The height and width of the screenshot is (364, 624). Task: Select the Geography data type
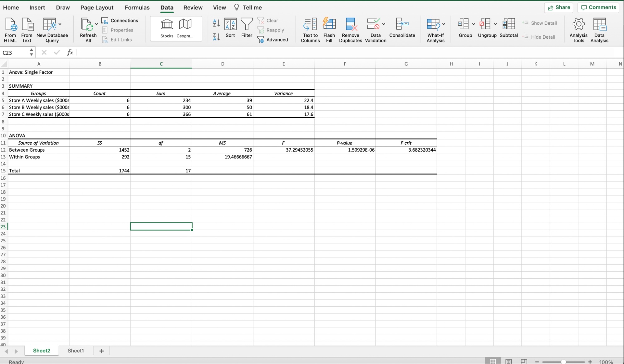coord(185,28)
